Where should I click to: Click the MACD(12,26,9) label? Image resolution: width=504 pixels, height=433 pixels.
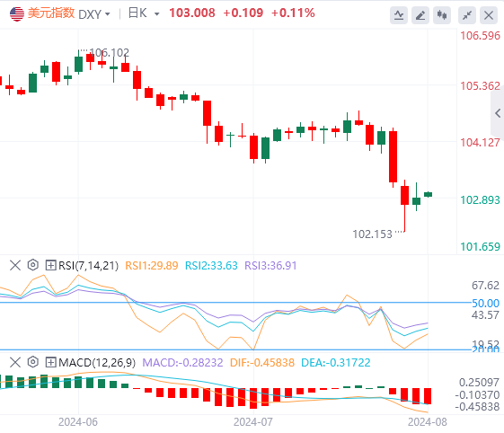tap(97, 363)
